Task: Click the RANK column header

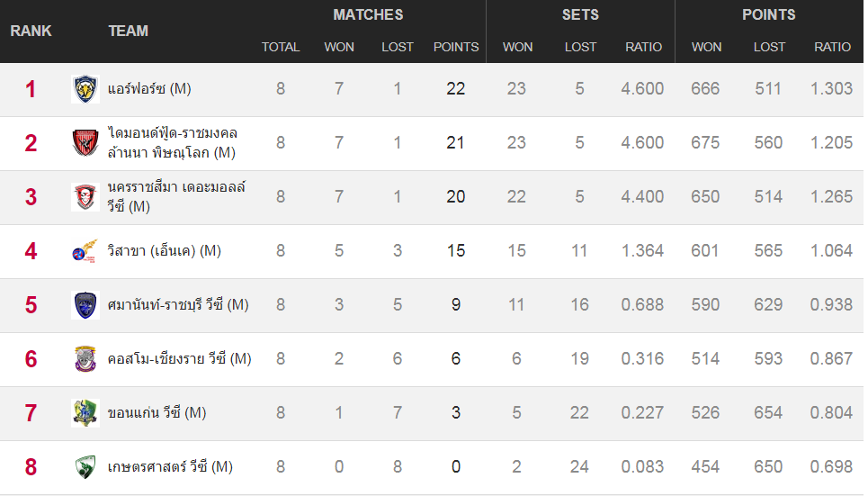Action: [31, 31]
